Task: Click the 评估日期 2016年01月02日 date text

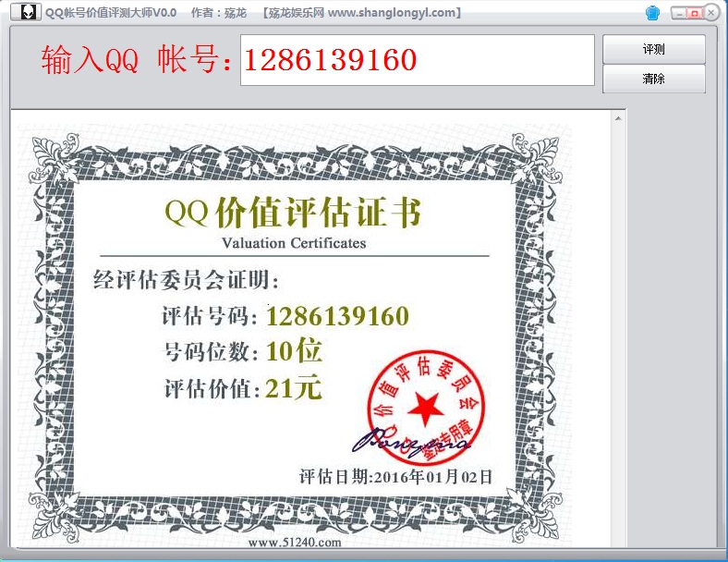Action: (396, 477)
